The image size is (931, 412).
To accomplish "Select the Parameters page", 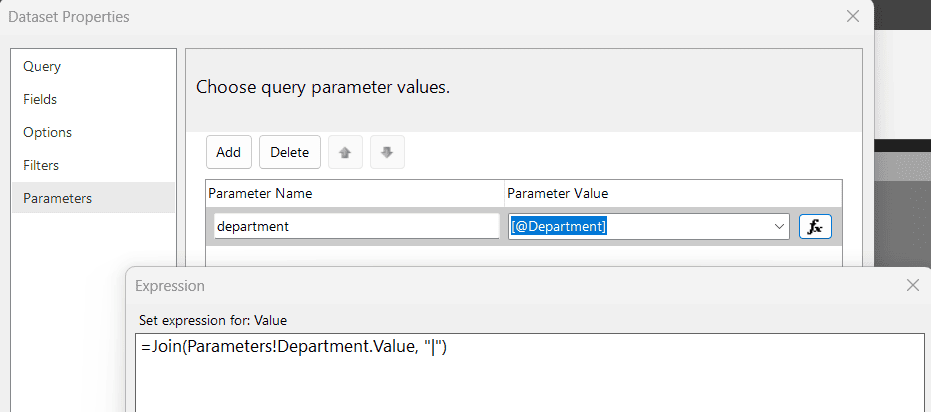I will pos(57,198).
